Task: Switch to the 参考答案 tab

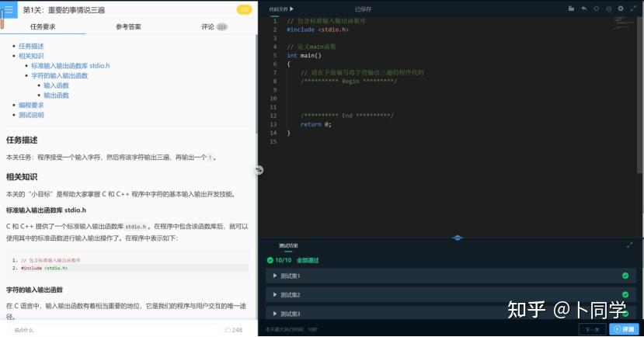Action: coord(128,26)
